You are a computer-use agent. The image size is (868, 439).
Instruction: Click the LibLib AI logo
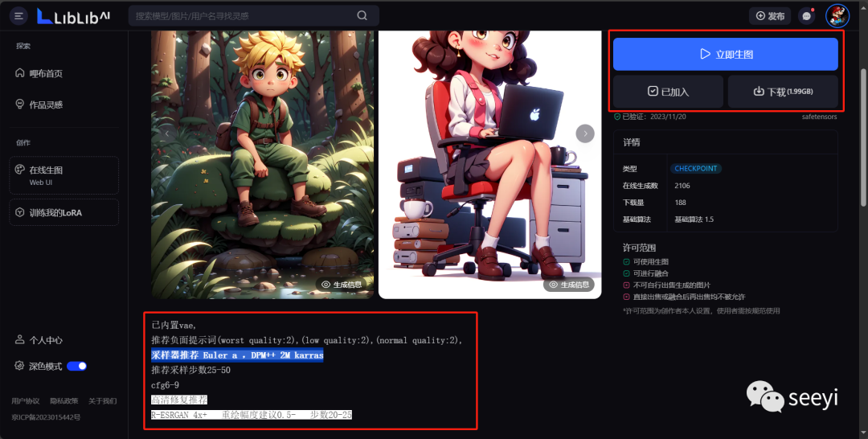(73, 16)
